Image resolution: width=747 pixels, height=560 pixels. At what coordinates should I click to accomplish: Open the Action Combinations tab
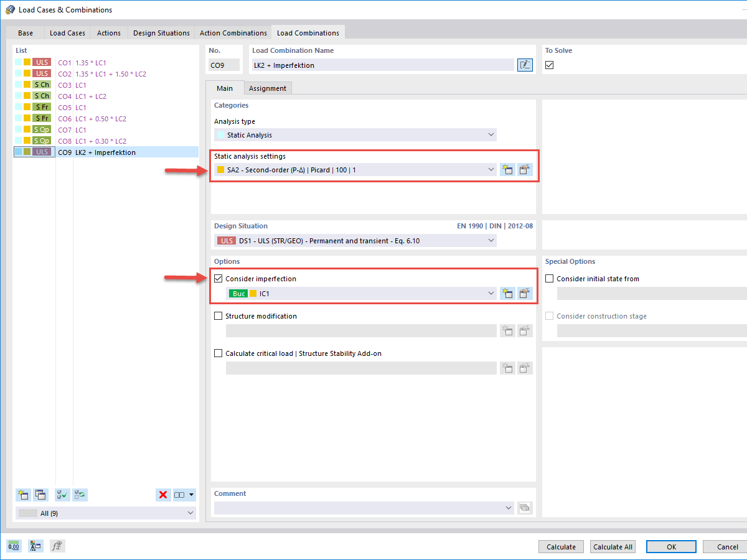point(233,32)
